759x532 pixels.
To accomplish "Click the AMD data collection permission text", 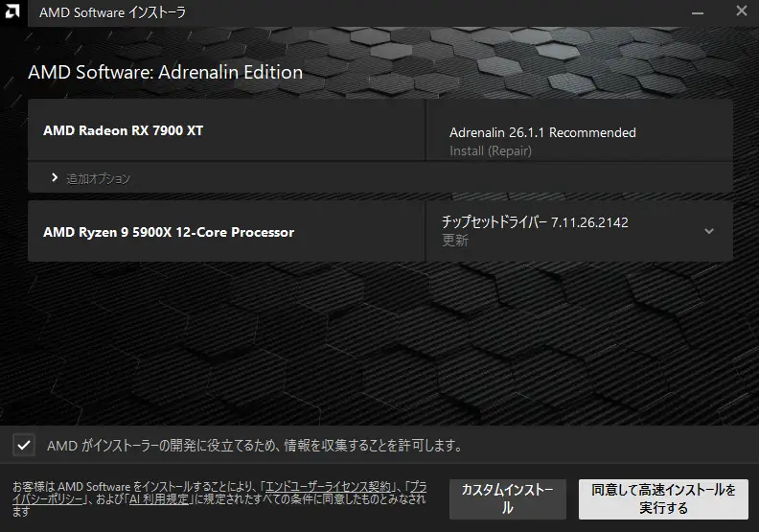I will 255,446.
